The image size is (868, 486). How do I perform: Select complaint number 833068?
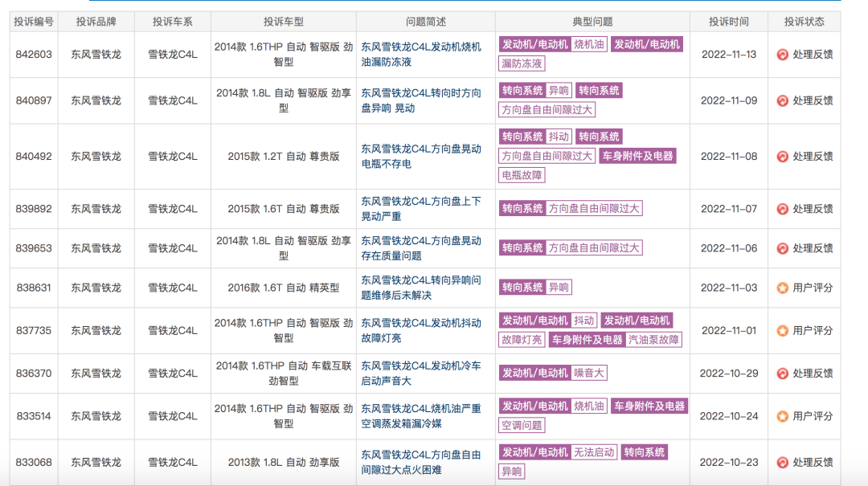pyautogui.click(x=34, y=462)
